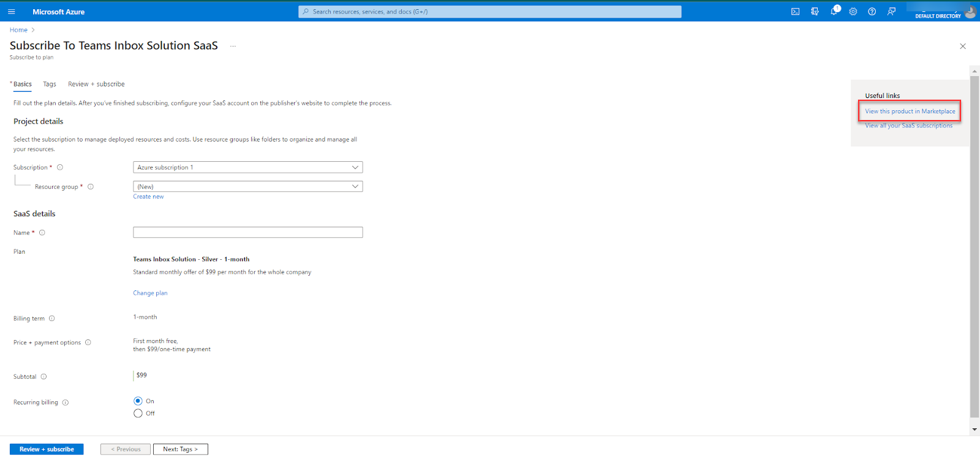Image resolution: width=980 pixels, height=462 pixels.
Task: Click the Next: Tags button
Action: point(181,449)
